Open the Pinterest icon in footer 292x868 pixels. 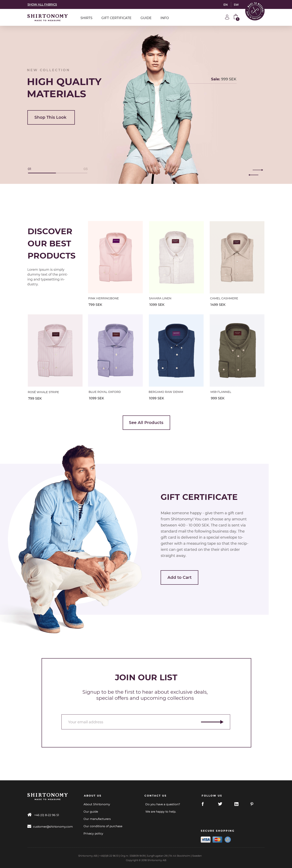(x=252, y=804)
